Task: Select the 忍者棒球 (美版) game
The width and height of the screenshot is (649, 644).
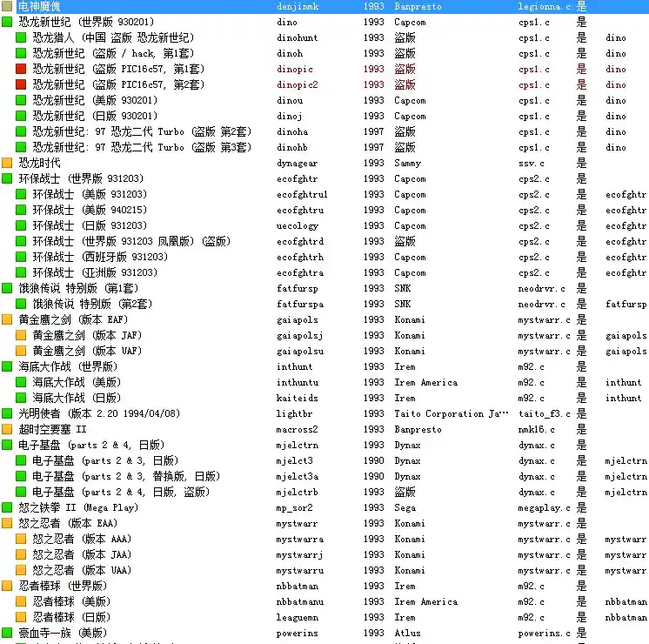Action: [x=71, y=601]
